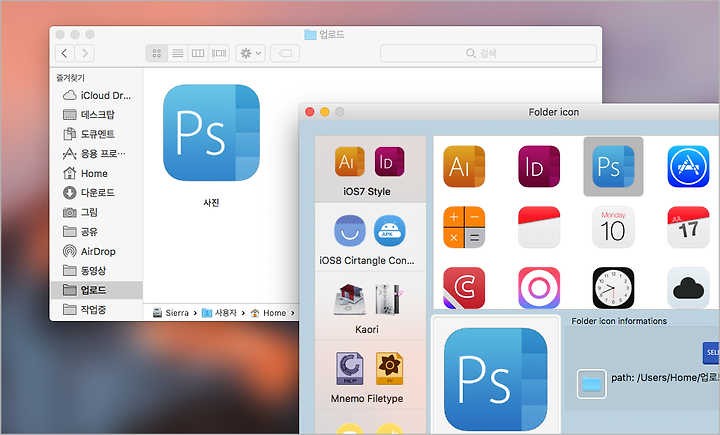Open the Finder gear action menu
The width and height of the screenshot is (720, 435).
point(250,53)
